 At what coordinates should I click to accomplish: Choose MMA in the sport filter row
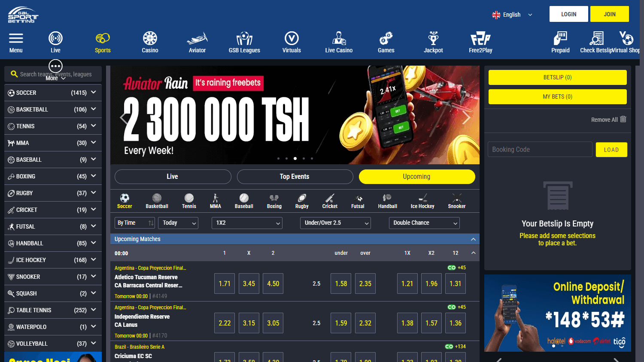216,201
